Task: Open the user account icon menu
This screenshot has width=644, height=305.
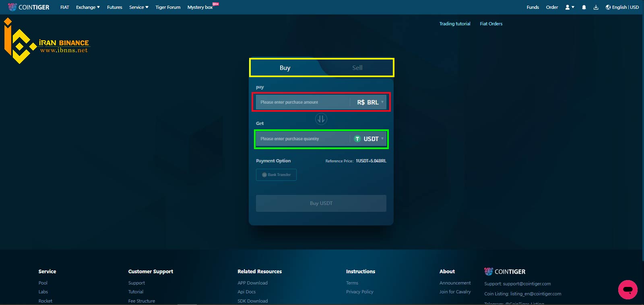Action: pyautogui.click(x=570, y=7)
